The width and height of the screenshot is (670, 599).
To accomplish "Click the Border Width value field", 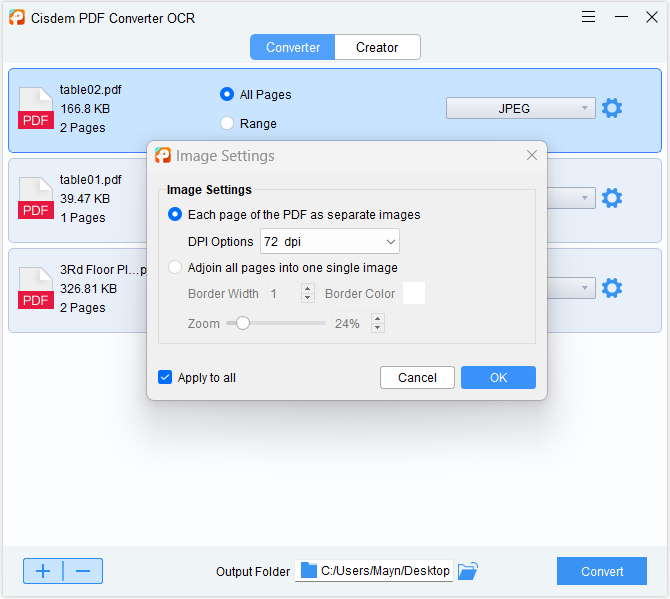I will 285,293.
